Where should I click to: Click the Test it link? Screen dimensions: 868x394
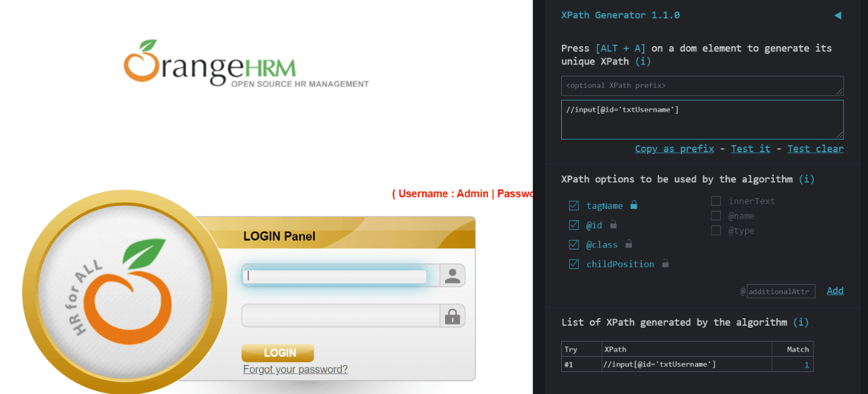click(x=750, y=148)
